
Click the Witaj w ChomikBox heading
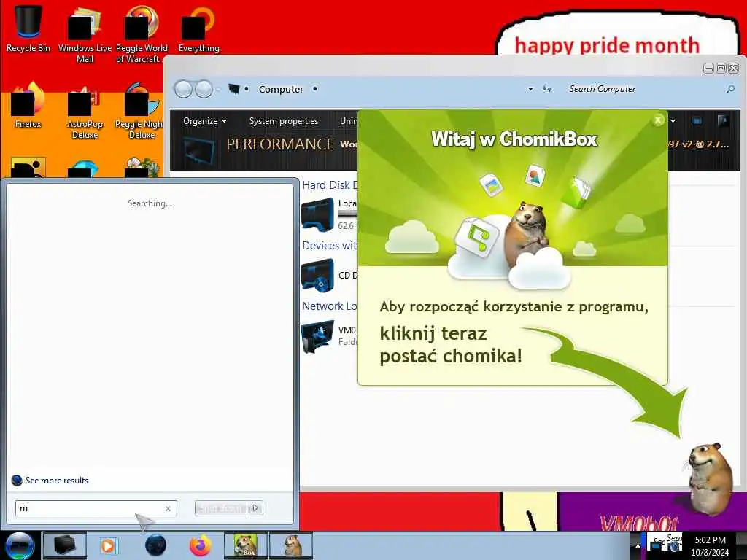point(514,139)
